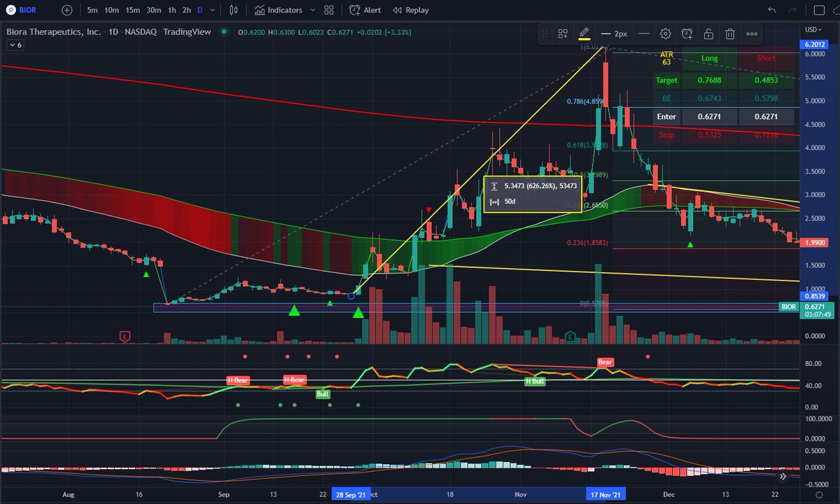This screenshot has height=504, width=840.
Task: Click the BE label in ATR table
Action: click(x=666, y=99)
